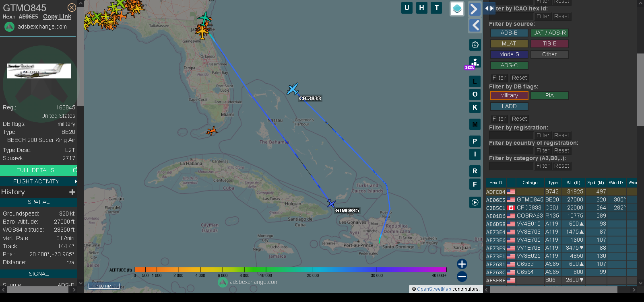Toggle the I map option button
Screen dimensions: 644x302
click(x=475, y=154)
